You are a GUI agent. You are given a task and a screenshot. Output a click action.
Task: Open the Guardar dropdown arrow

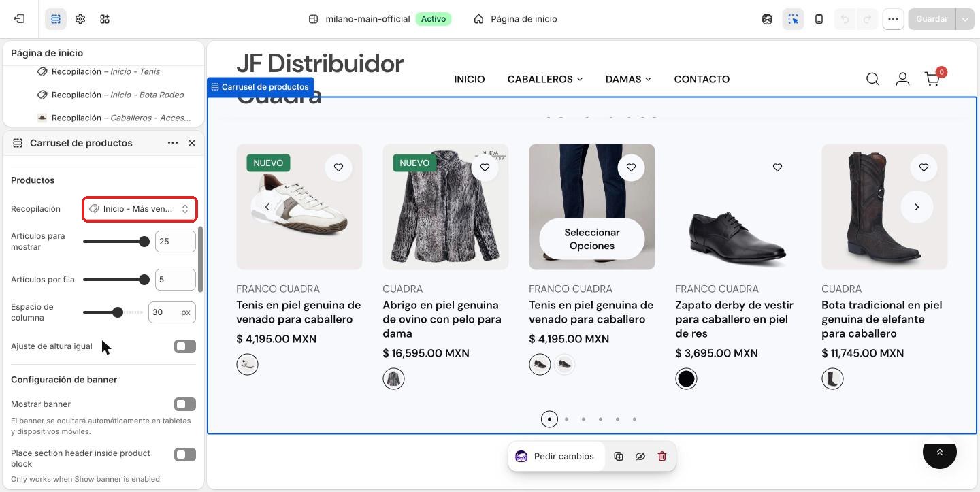[x=965, y=19]
